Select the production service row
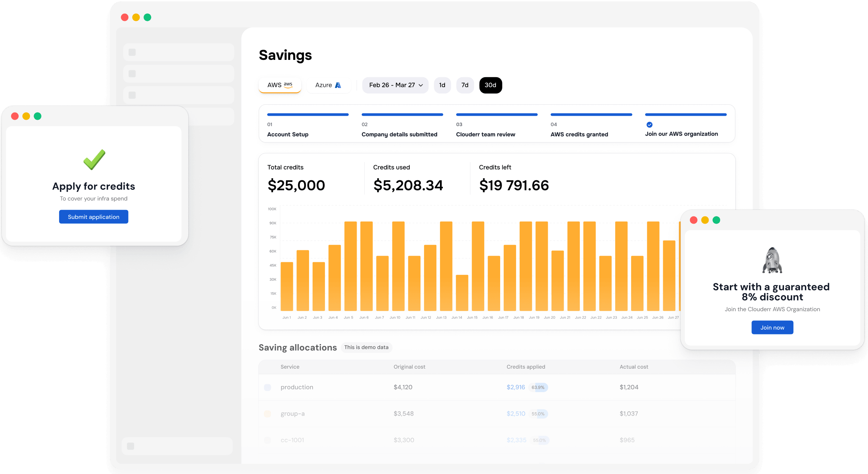 click(x=497, y=387)
